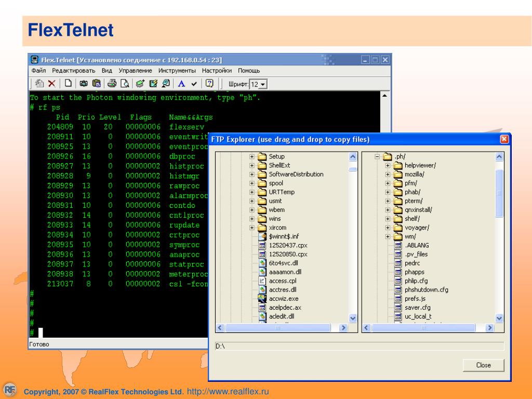Click the histmgr process name in terminal
The width and height of the screenshot is (532, 399).
tap(184, 176)
